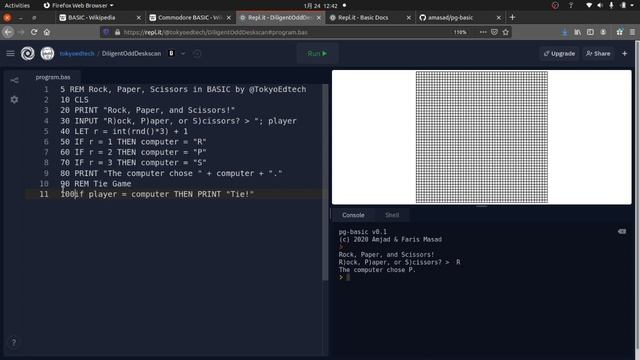Click the '90 REM Tie Game' line
The image size is (640, 360).
click(x=96, y=184)
